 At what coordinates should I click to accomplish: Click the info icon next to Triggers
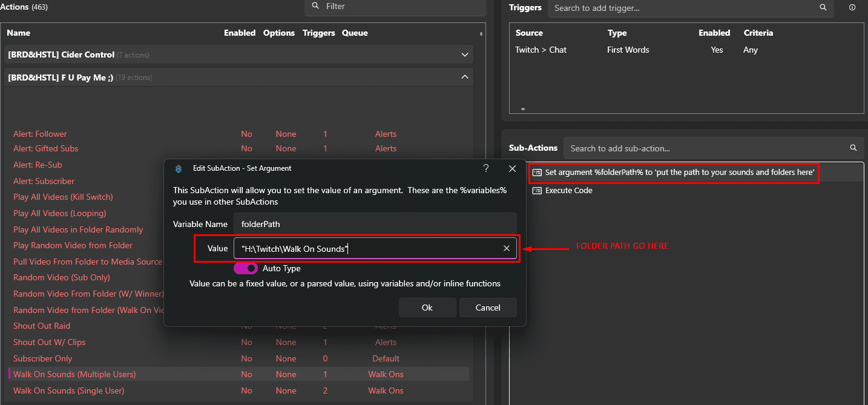point(852,8)
